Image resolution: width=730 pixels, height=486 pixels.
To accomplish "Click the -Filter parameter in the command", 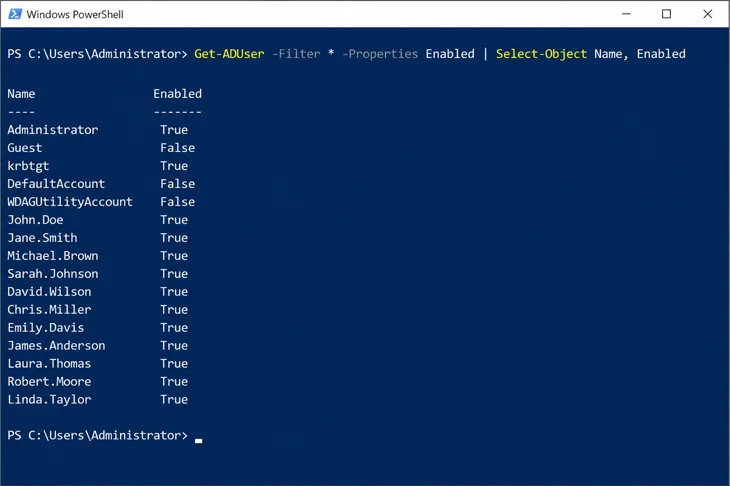I will 296,54.
